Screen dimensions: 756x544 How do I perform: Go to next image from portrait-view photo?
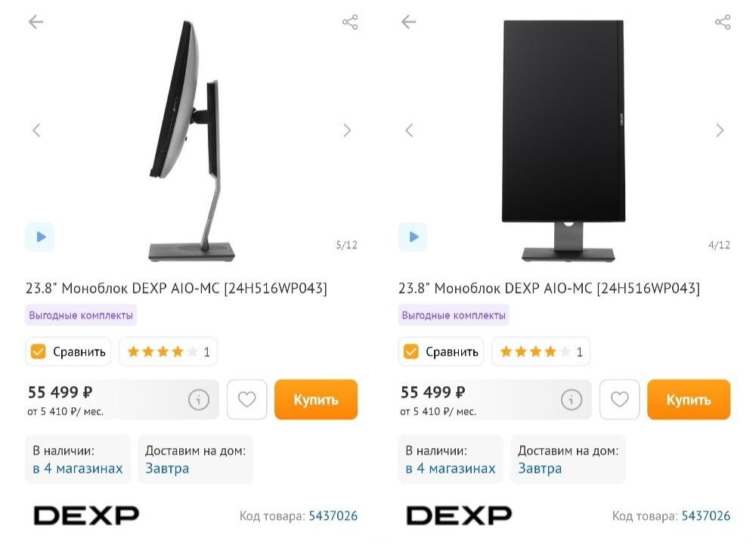point(720,130)
